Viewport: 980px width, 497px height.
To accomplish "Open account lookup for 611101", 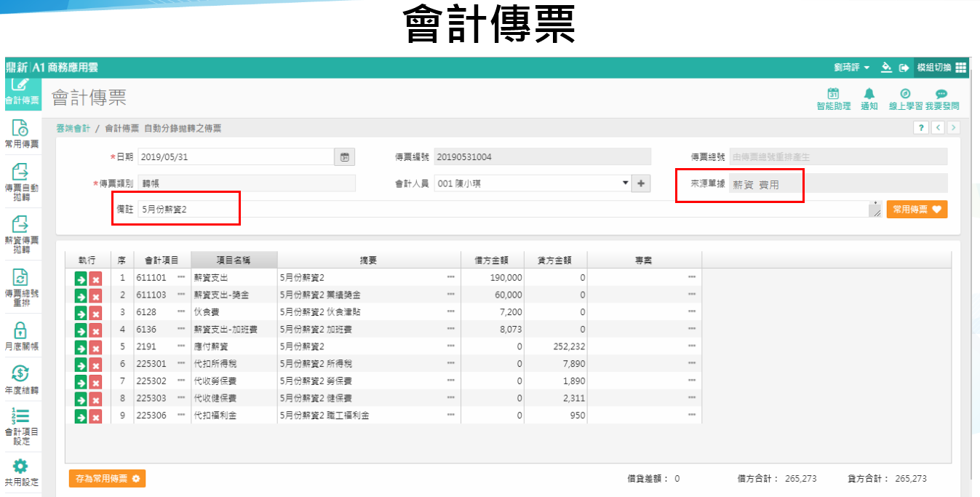I will pos(181,278).
